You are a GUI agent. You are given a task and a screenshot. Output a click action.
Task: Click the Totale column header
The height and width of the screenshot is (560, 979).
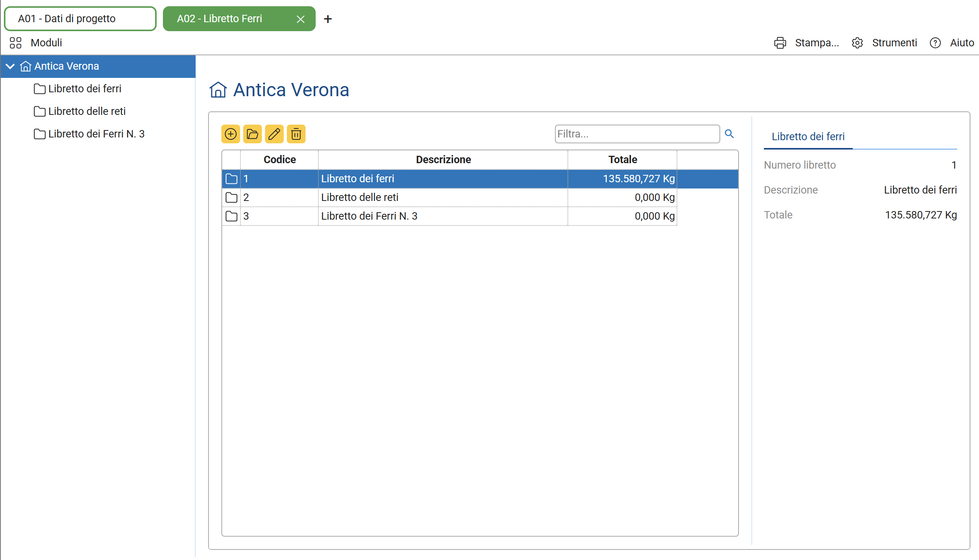tap(622, 160)
